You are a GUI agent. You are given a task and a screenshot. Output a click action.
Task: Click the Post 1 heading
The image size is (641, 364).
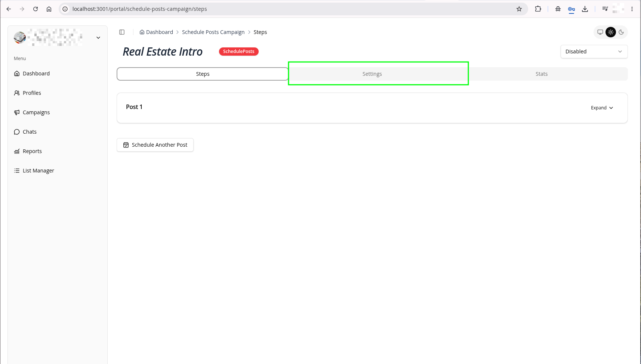point(134,107)
